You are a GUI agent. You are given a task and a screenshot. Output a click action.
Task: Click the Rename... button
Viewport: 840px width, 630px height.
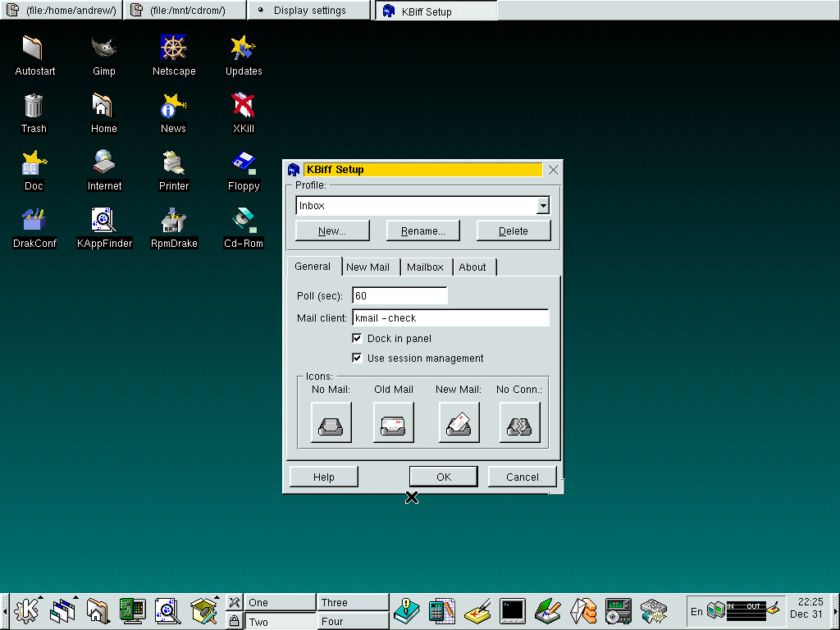[x=423, y=231]
